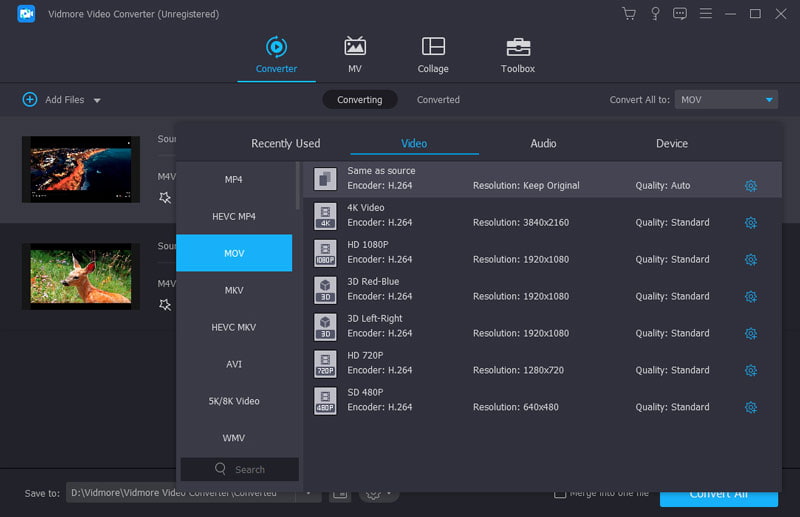Open settings gear for 3D Red-Blue
The image size is (800, 517).
pyautogui.click(x=751, y=297)
